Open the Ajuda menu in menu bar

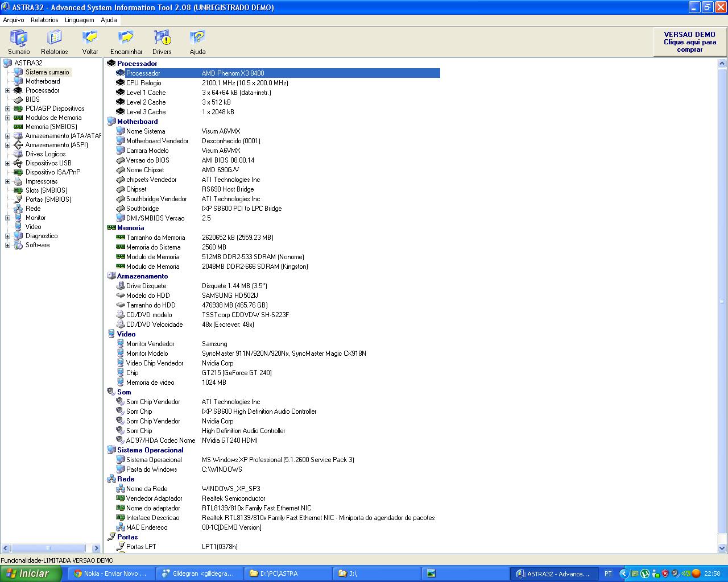tap(109, 20)
